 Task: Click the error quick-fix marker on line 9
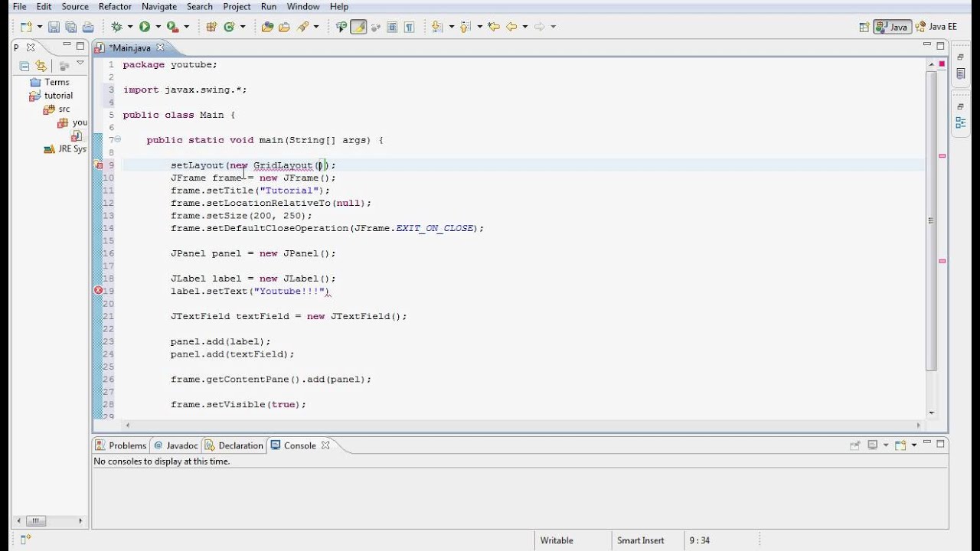pyautogui.click(x=98, y=165)
